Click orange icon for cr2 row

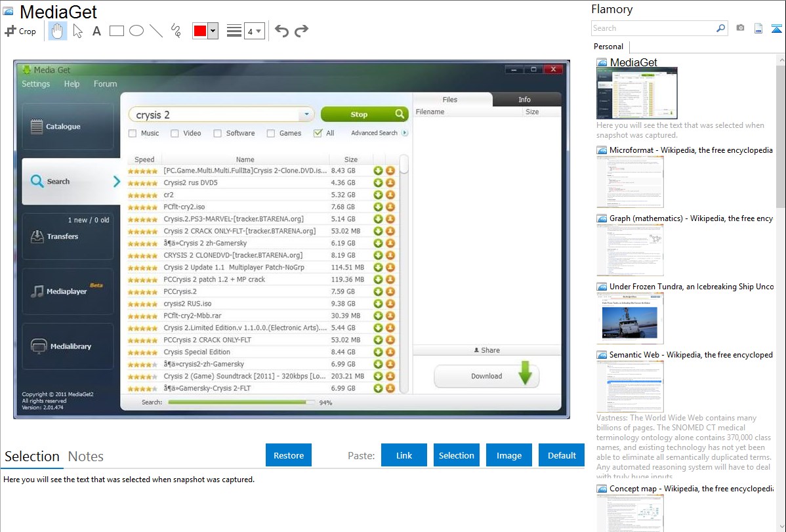(x=390, y=195)
